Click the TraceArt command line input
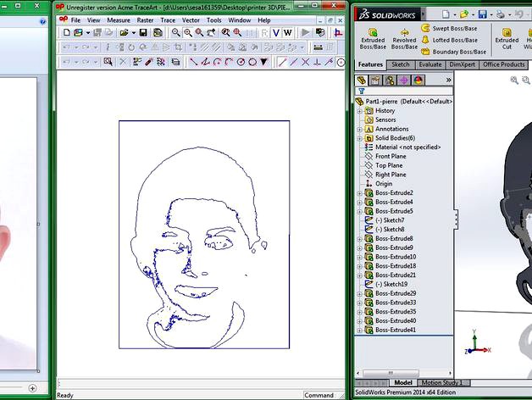The image size is (532, 400). point(201,384)
